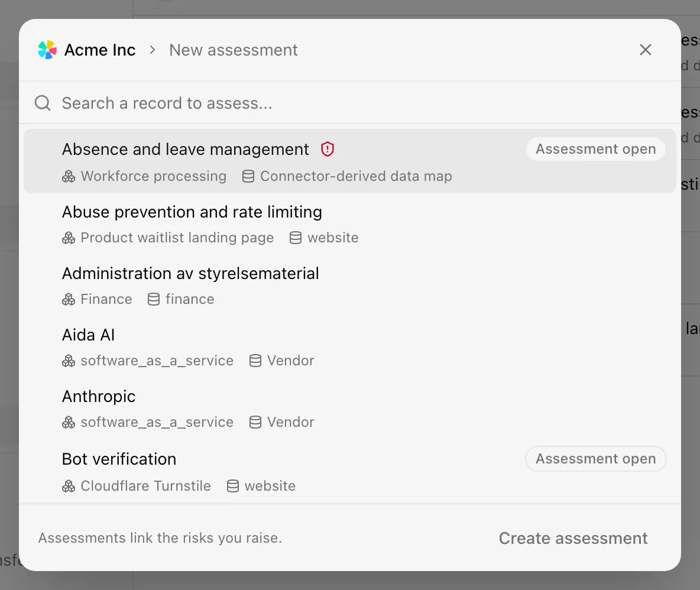
Task: Click 'Assessments link the risks you raise.' text
Action: point(160,538)
